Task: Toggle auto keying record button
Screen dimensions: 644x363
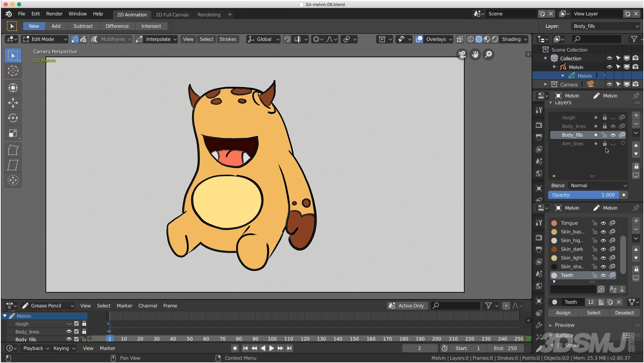Action: pyautogui.click(x=235, y=348)
